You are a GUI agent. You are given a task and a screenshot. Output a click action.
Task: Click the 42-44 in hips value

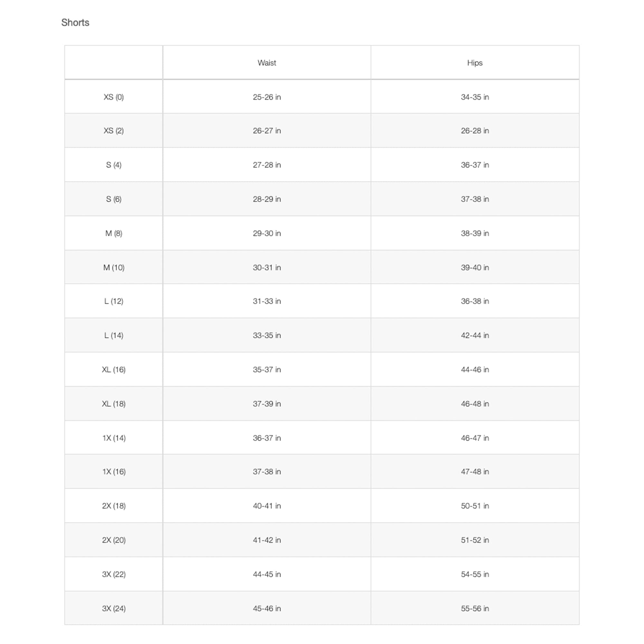[475, 335]
